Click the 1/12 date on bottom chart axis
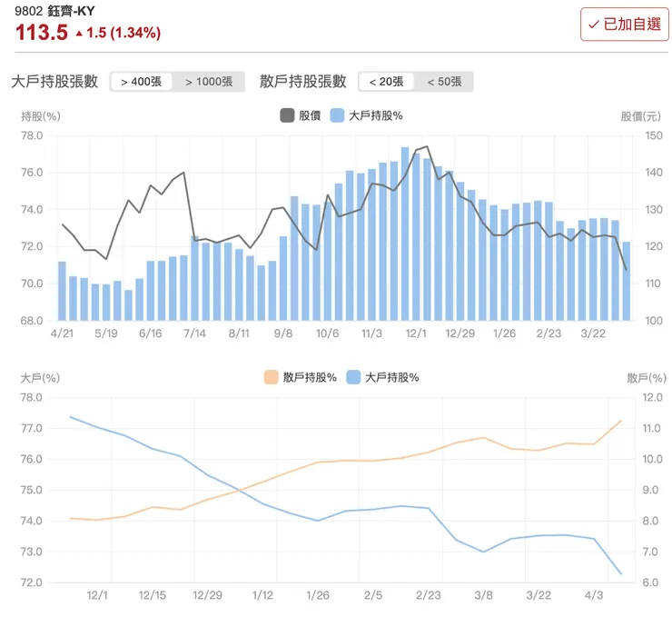 coord(262,595)
